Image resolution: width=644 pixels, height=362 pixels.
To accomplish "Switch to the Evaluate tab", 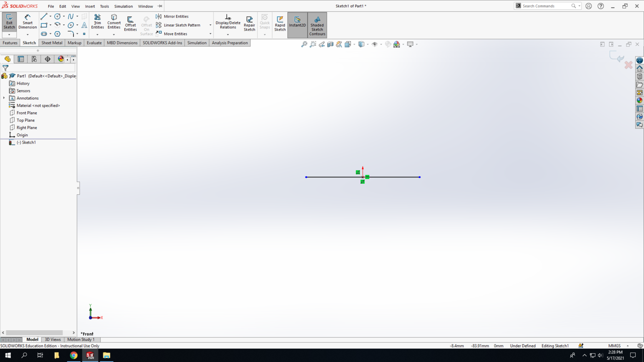I will (94, 43).
